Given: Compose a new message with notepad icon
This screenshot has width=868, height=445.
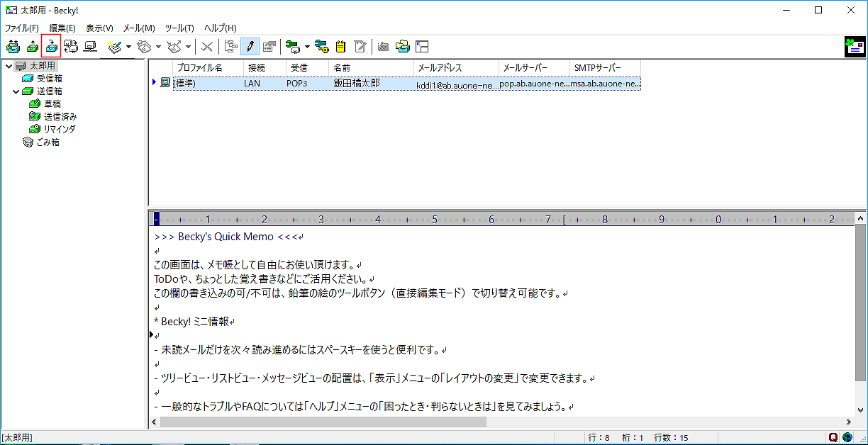Looking at the screenshot, I should tap(115, 47).
